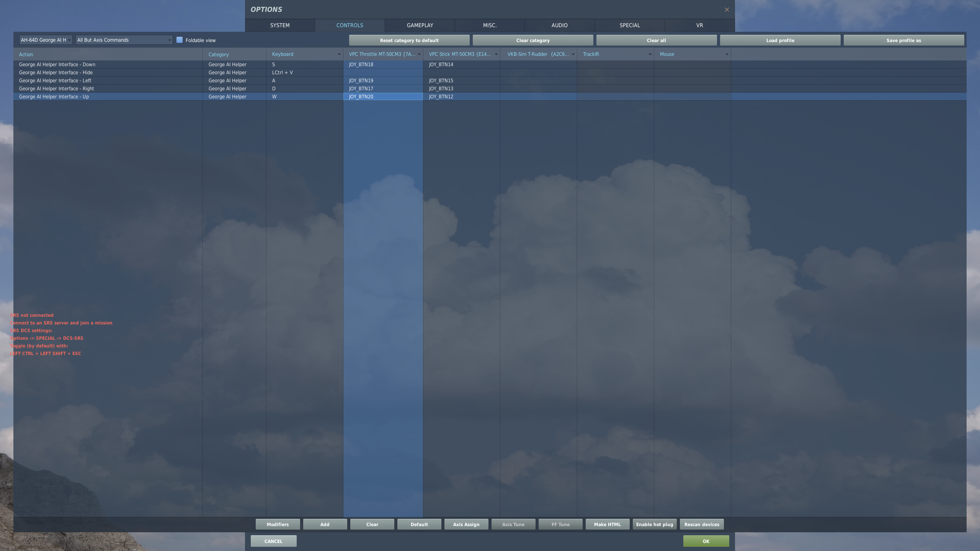Open the MISC. tab
Image resolution: width=980 pixels, height=551 pixels.
pos(490,25)
